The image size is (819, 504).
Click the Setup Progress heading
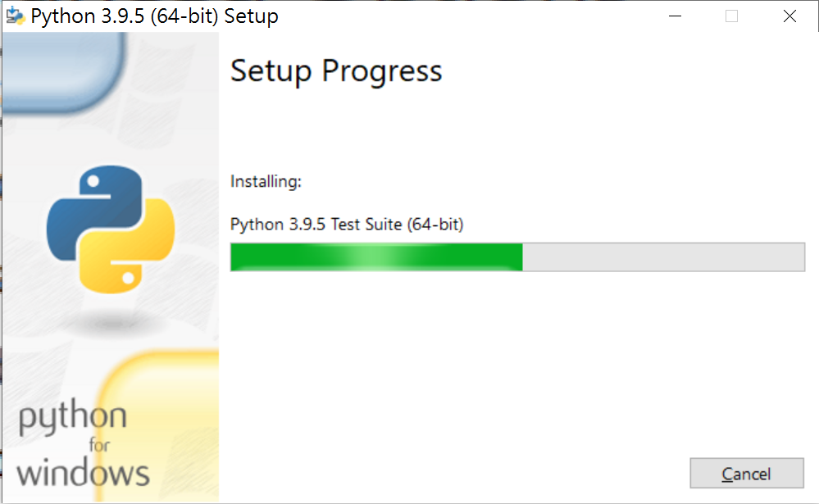tap(336, 71)
